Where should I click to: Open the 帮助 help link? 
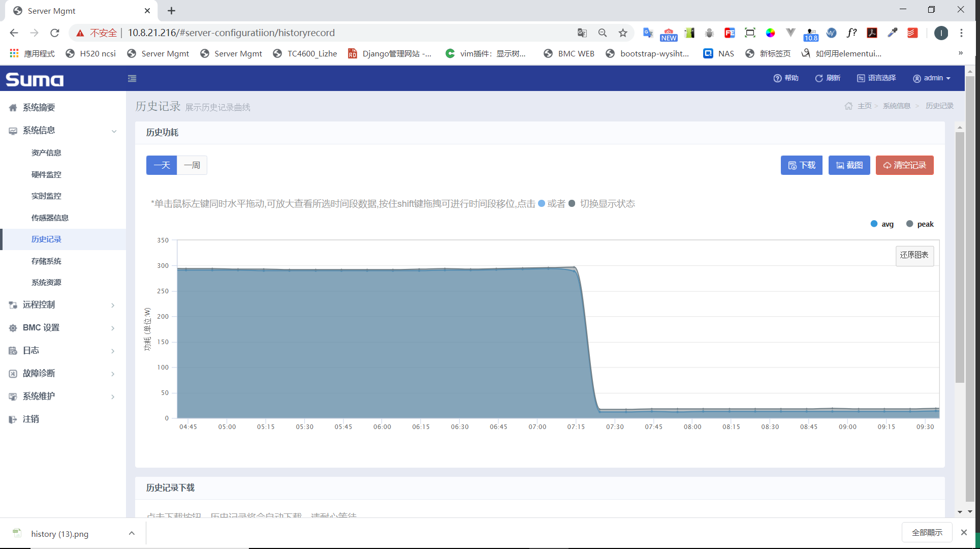(x=786, y=78)
